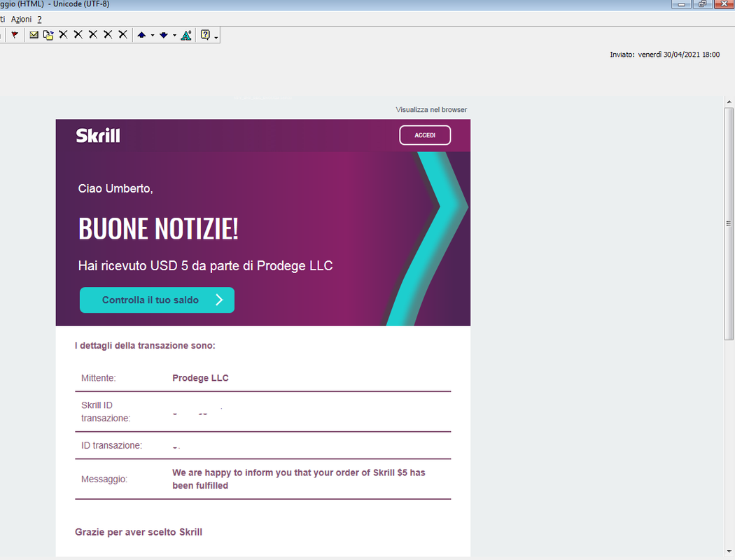Click the scroll down arrow of the message
This screenshot has height=560, width=735.
[x=729, y=552]
